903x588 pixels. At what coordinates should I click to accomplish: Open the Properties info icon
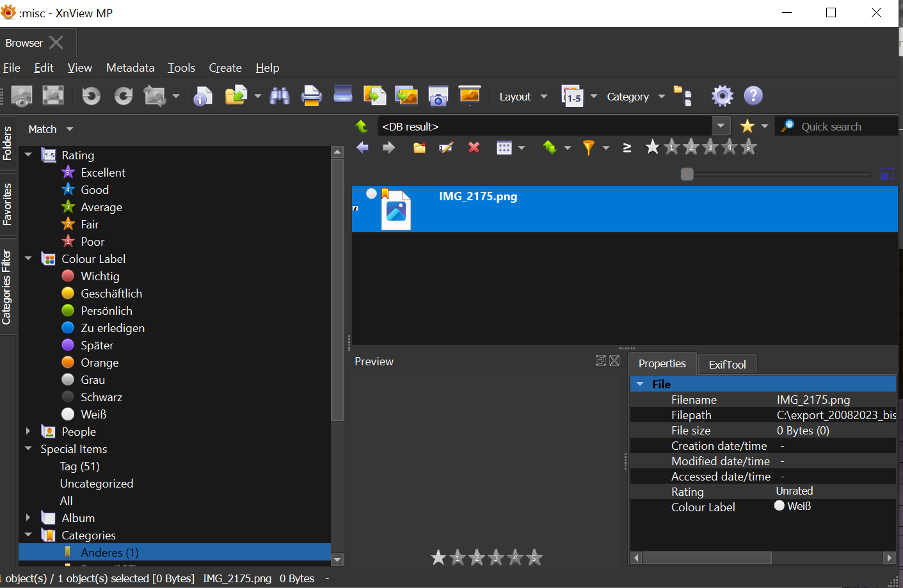click(203, 96)
